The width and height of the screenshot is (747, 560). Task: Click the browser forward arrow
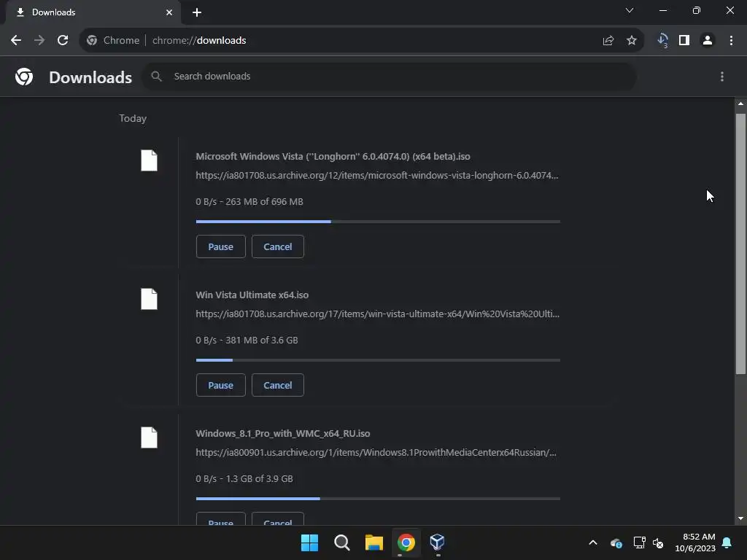(39, 41)
